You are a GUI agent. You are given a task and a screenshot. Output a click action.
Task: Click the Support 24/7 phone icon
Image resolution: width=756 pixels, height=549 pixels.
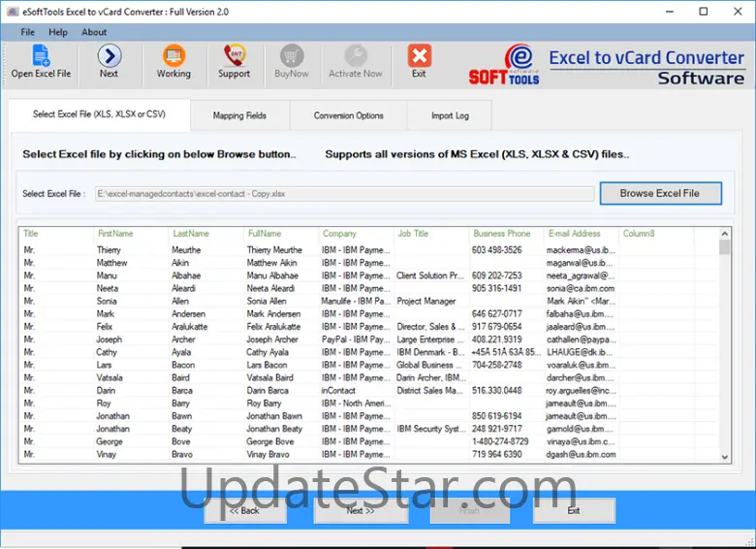pyautogui.click(x=234, y=55)
